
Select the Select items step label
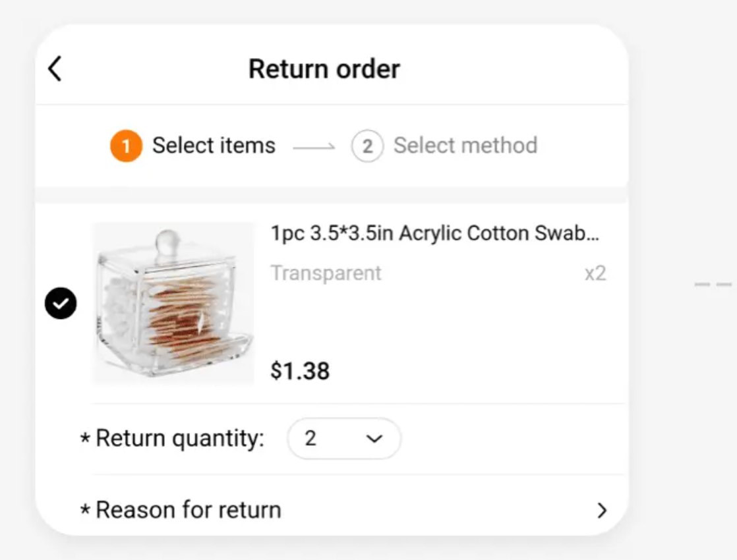pos(214,145)
